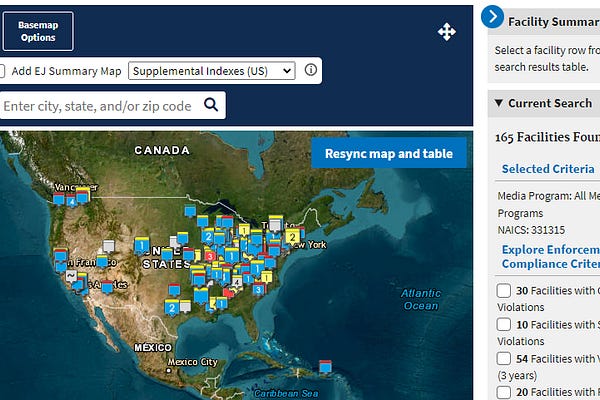Click cluster marker 1 in Colorado area
This screenshot has height=400, width=600.
click(142, 245)
